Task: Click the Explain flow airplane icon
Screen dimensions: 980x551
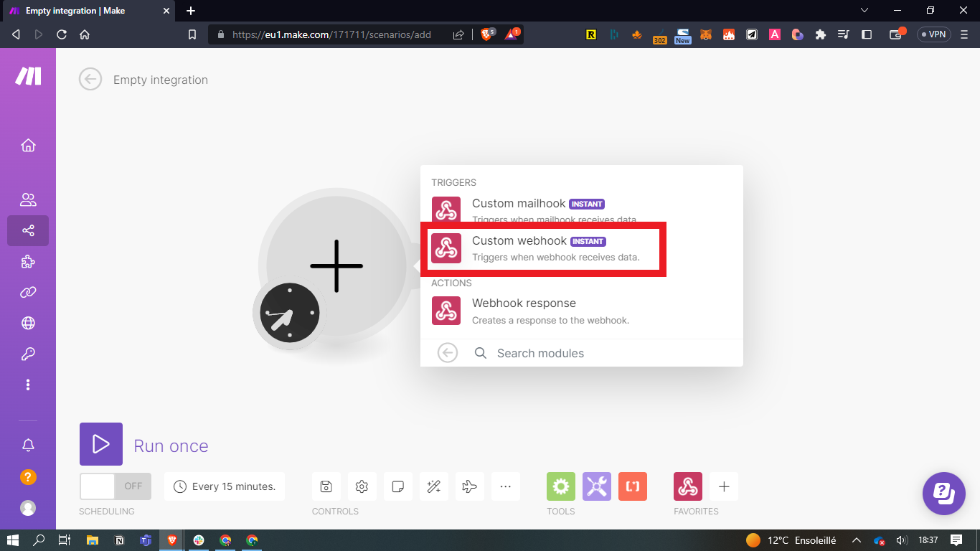Action: 469,486
